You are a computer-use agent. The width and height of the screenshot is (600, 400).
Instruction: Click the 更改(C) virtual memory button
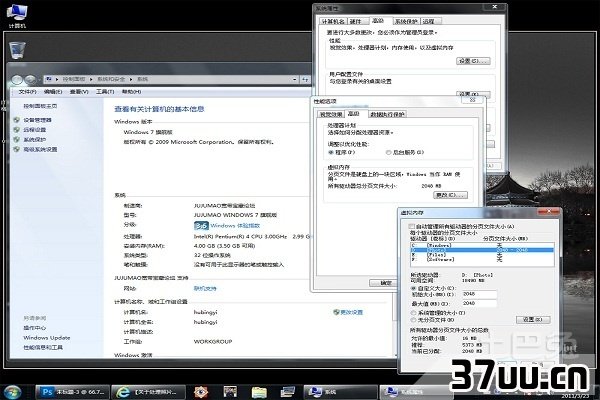click(x=450, y=195)
